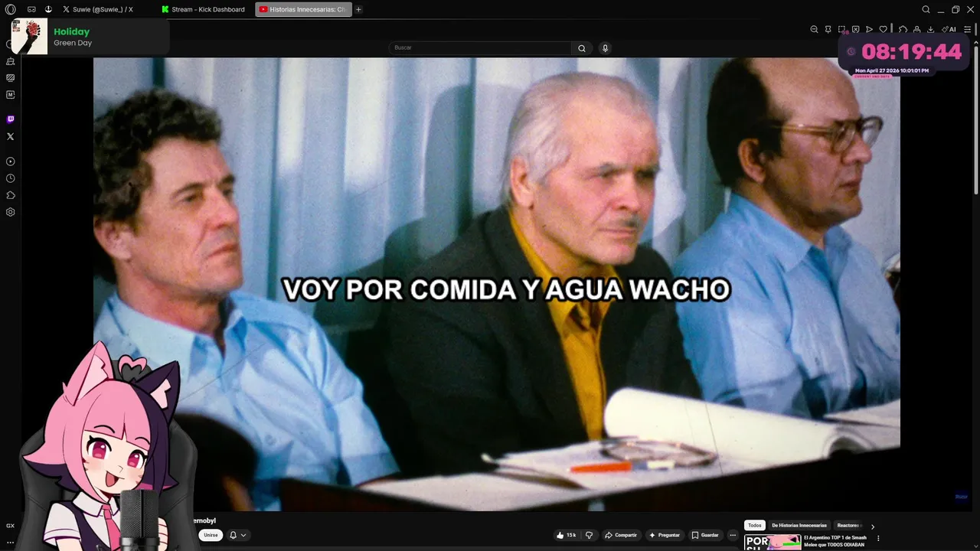Screen dimensions: 980x551
Task: Select the Reactores filter chip
Action: coord(848,526)
